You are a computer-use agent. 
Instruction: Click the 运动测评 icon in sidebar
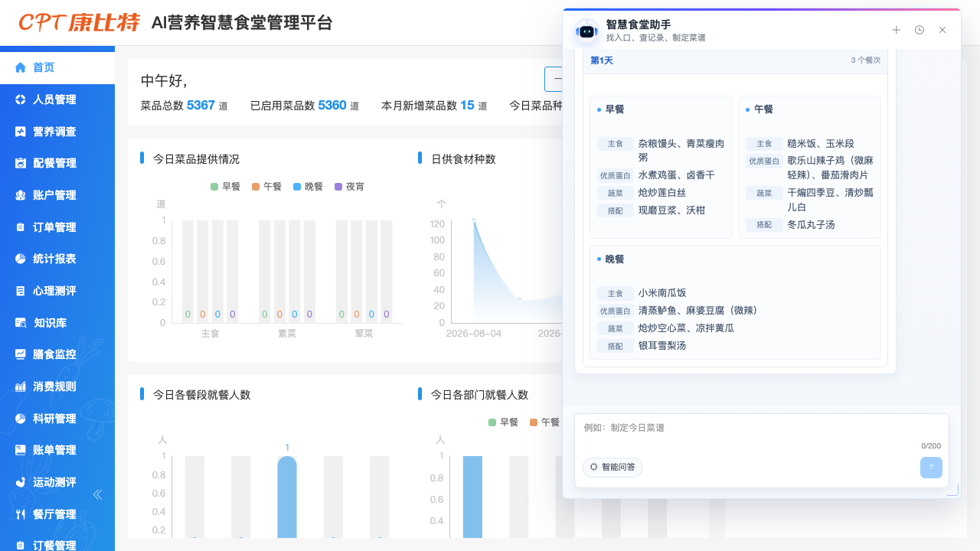[x=21, y=482]
